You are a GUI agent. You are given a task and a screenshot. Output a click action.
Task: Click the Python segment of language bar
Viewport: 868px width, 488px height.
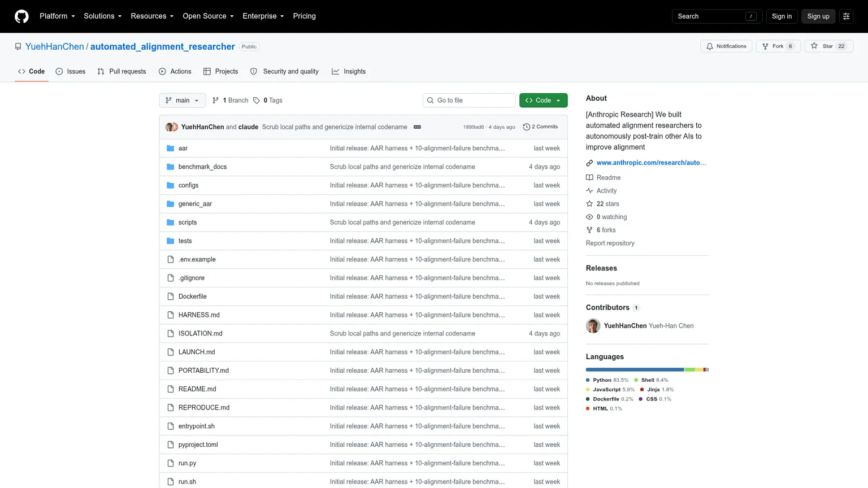tap(635, 370)
